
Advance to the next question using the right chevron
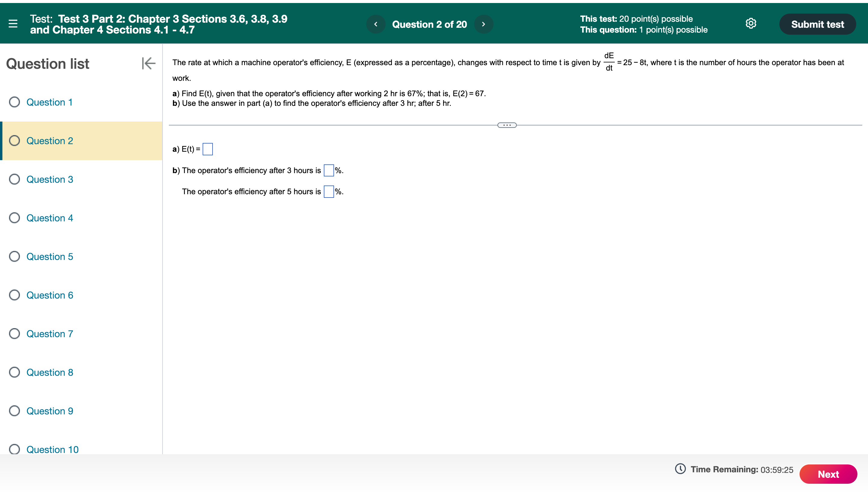point(484,24)
